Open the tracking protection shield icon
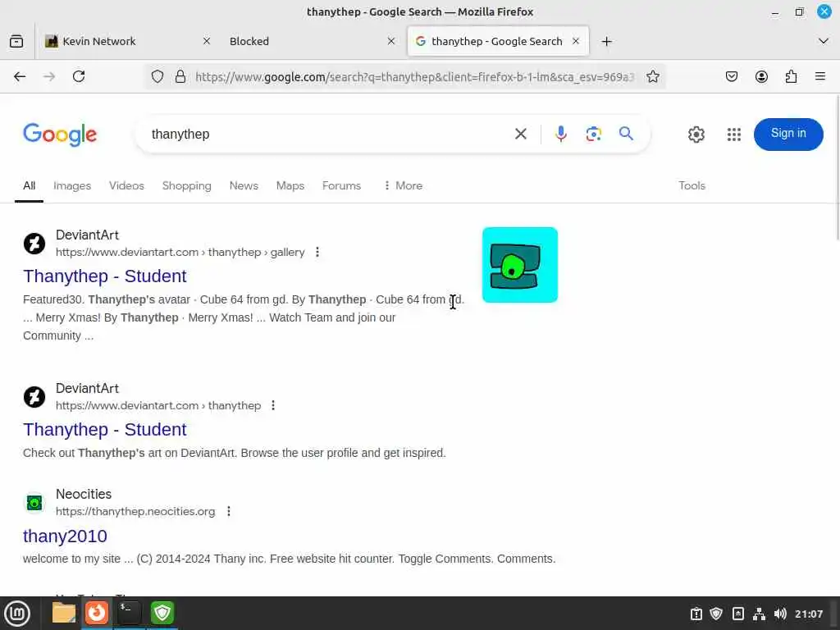Viewport: 840px width, 630px height. coord(157,76)
